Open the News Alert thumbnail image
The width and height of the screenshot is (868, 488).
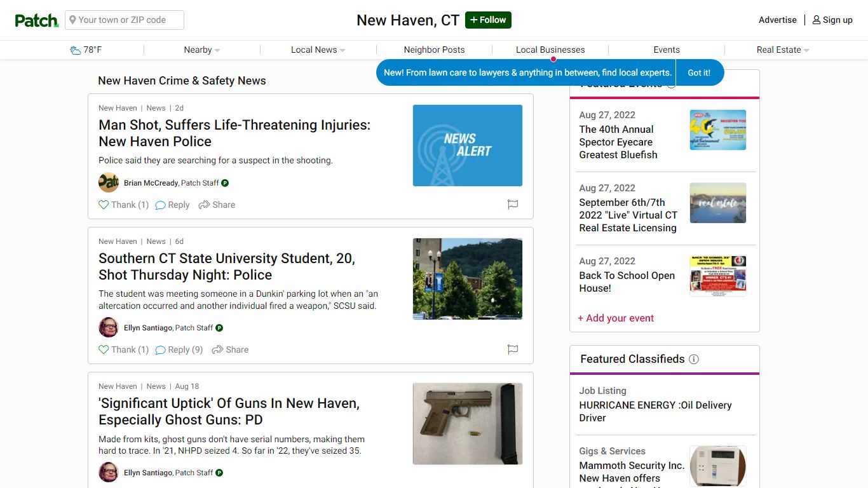(x=468, y=146)
